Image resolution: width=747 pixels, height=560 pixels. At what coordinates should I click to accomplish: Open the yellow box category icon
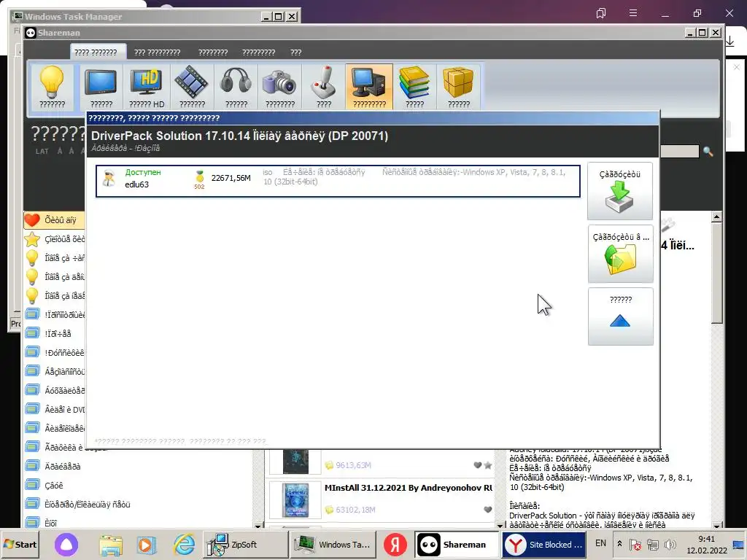point(458,87)
